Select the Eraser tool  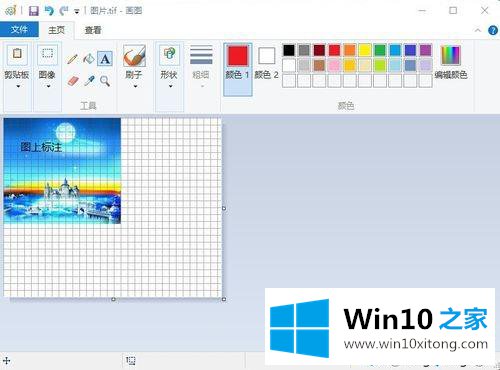(x=73, y=81)
